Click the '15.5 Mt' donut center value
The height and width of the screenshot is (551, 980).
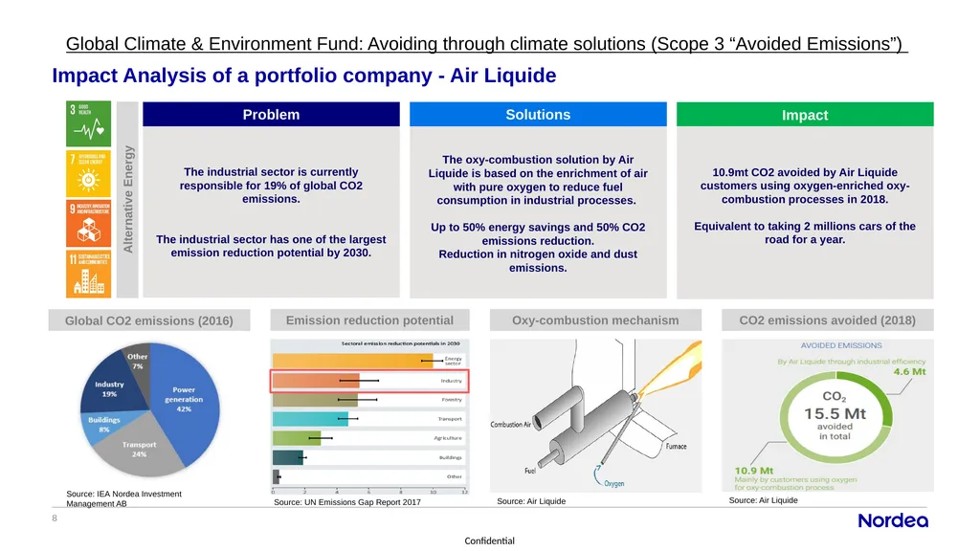point(835,414)
